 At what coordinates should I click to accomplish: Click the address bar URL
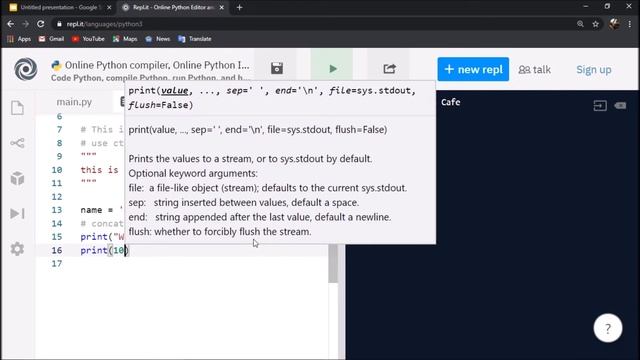coord(104,24)
